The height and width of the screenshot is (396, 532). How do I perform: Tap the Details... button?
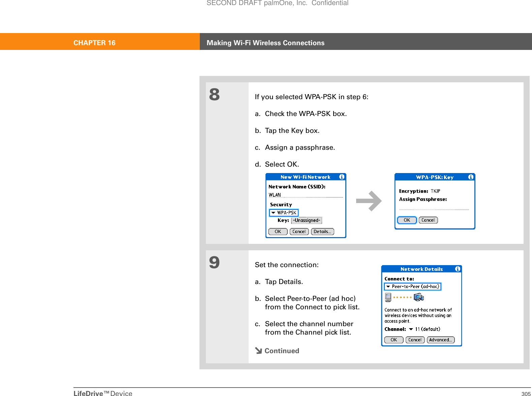(322, 231)
